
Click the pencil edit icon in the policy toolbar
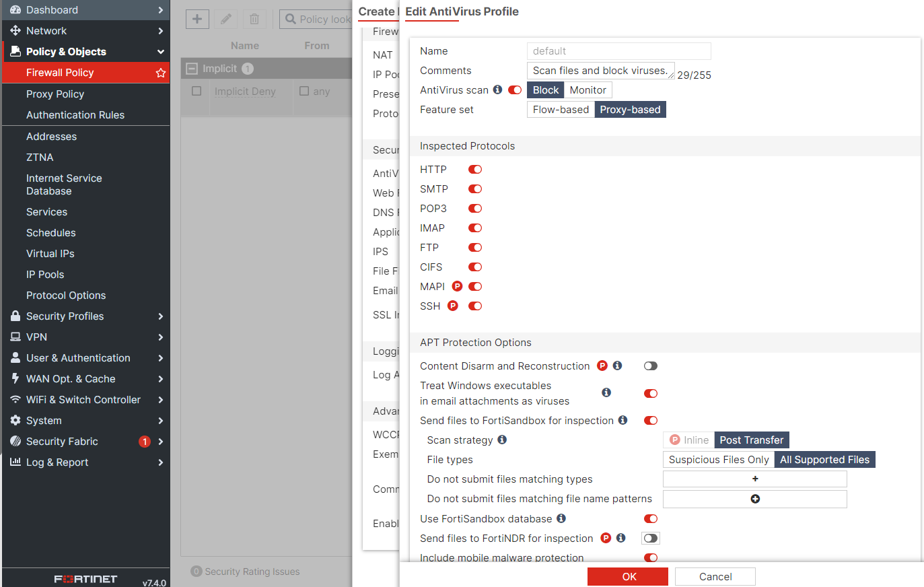point(226,19)
